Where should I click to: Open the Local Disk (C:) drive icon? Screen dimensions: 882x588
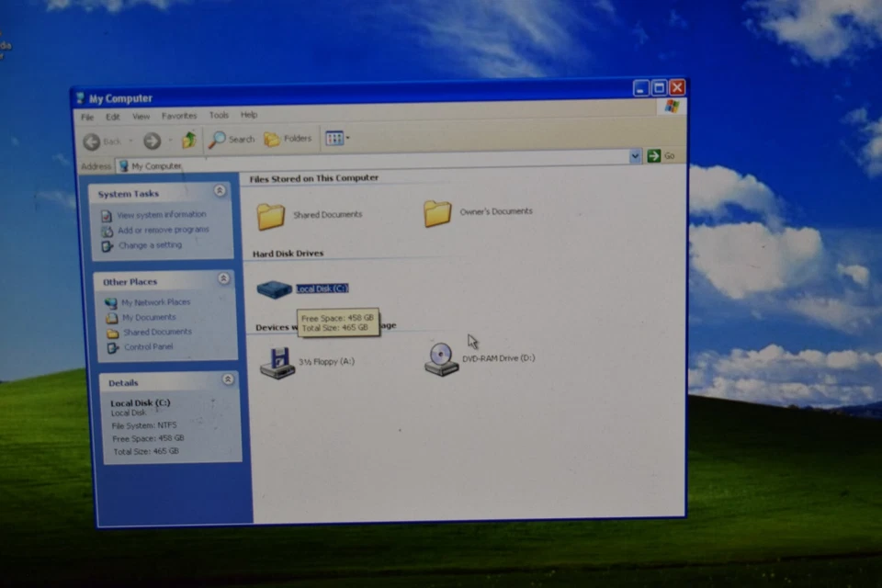(x=273, y=288)
